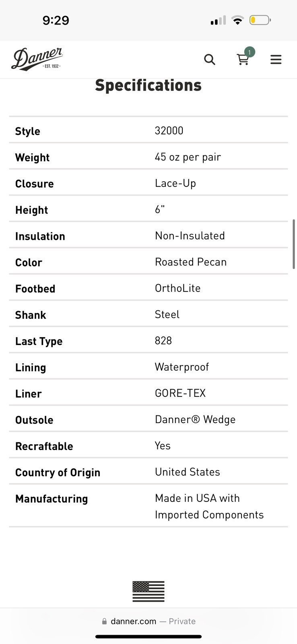Image resolution: width=297 pixels, height=644 pixels.
Task: Tap the danner.com address bar
Action: click(148, 621)
